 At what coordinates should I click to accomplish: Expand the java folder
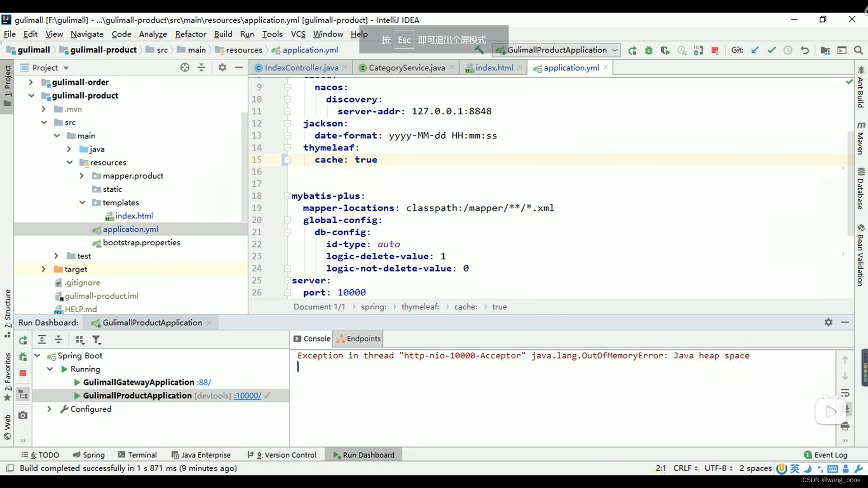tap(69, 149)
